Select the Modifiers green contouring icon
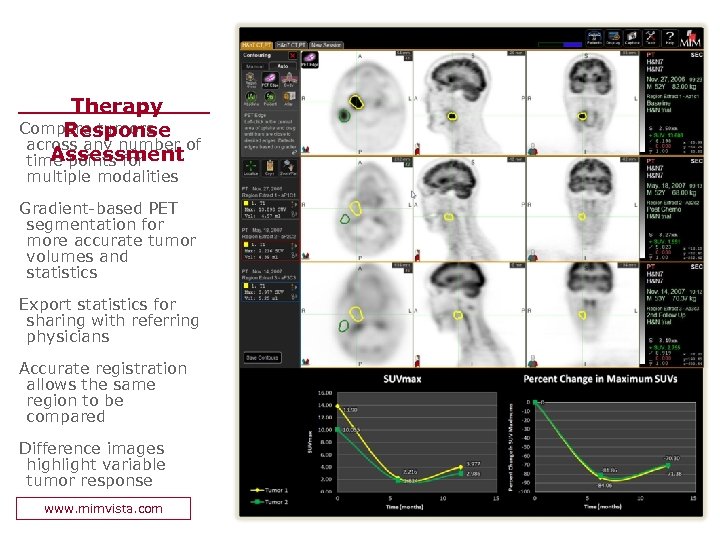The width and height of the screenshot is (720, 540). pos(251,98)
